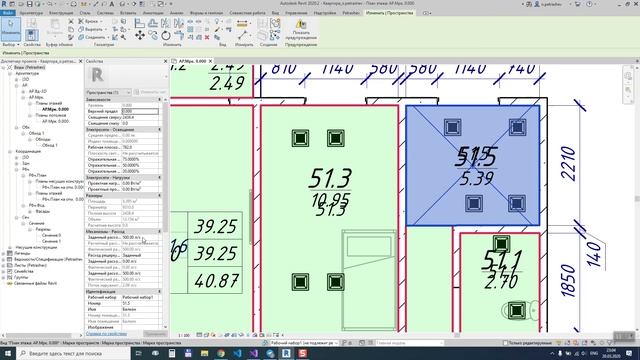Expand Группы node in project browser
The image size is (640, 360).
(x=3, y=278)
